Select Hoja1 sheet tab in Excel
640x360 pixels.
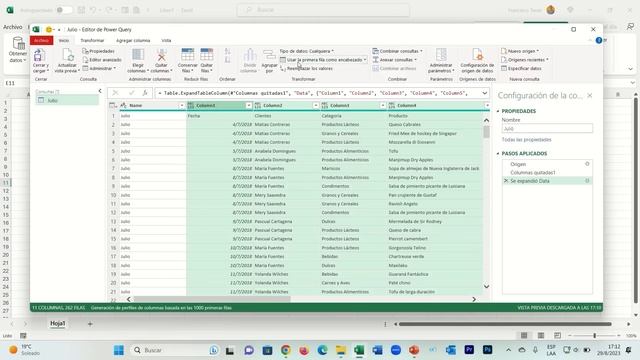[58, 323]
